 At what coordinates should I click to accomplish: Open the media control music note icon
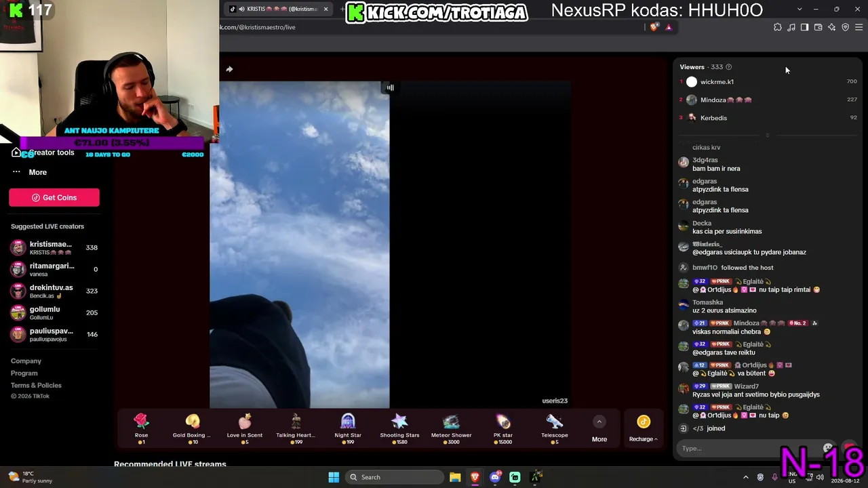[791, 27]
